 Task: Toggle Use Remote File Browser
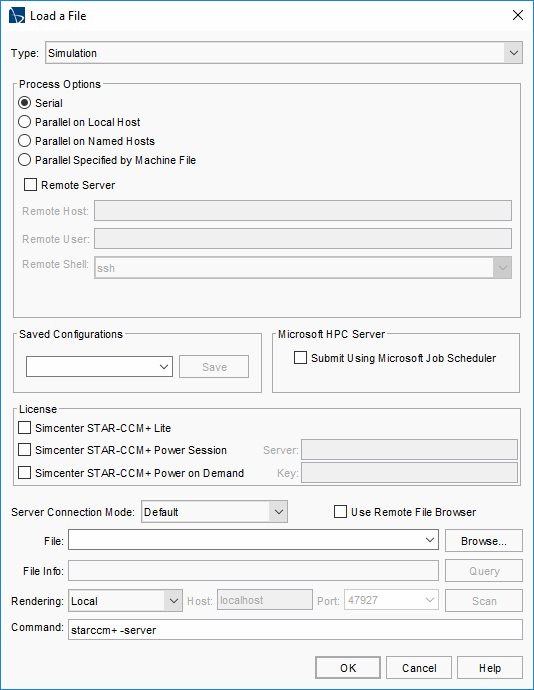tap(340, 512)
